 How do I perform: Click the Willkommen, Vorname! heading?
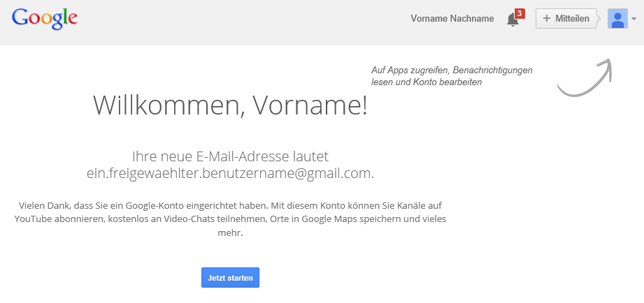tap(230, 105)
